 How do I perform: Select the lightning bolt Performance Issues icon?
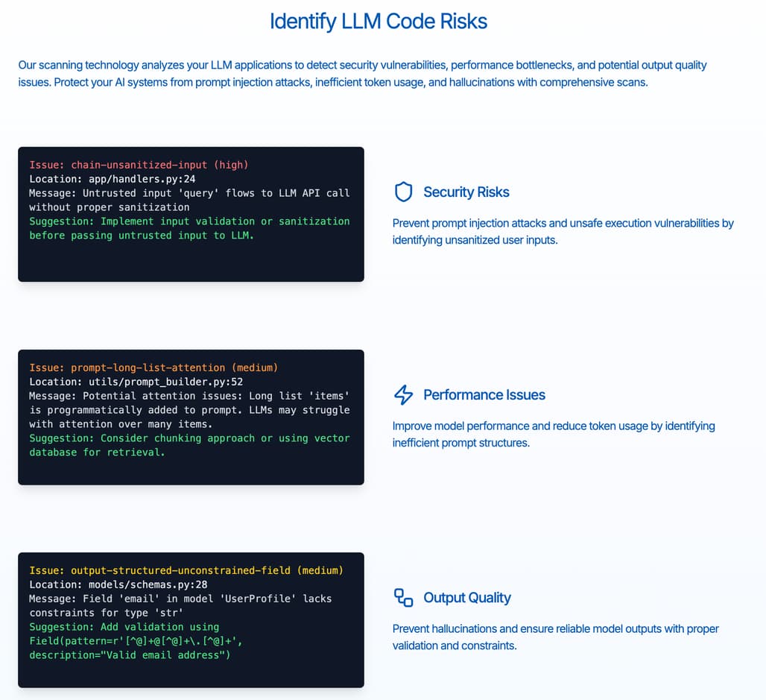coord(403,395)
